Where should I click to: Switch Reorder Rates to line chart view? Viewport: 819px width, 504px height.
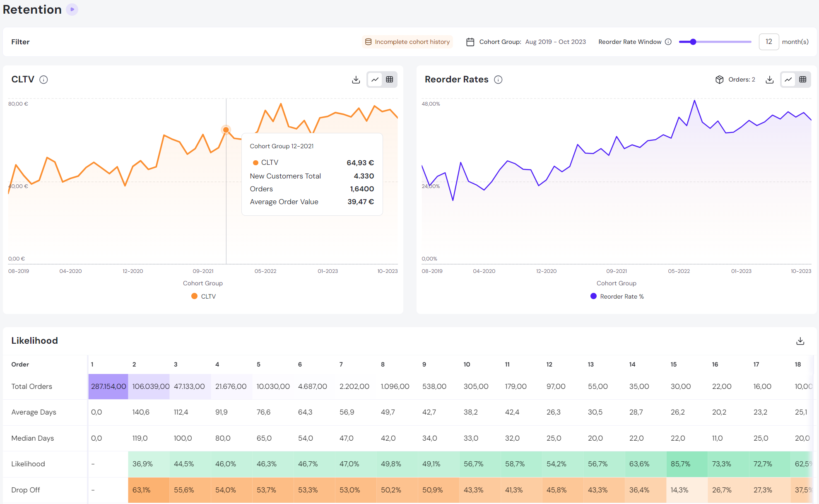coord(788,80)
